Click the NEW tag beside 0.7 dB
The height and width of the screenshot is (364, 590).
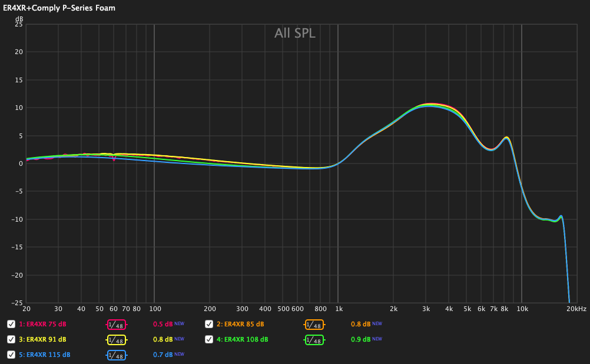(x=179, y=354)
